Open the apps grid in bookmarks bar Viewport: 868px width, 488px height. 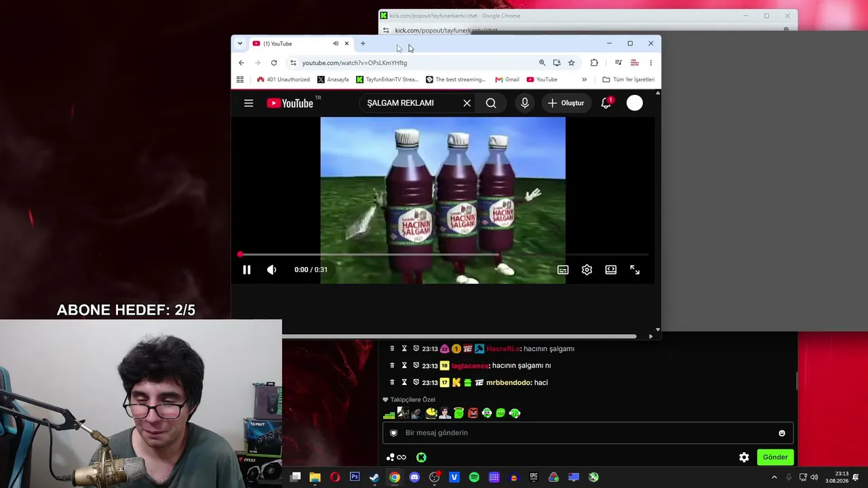(240, 79)
